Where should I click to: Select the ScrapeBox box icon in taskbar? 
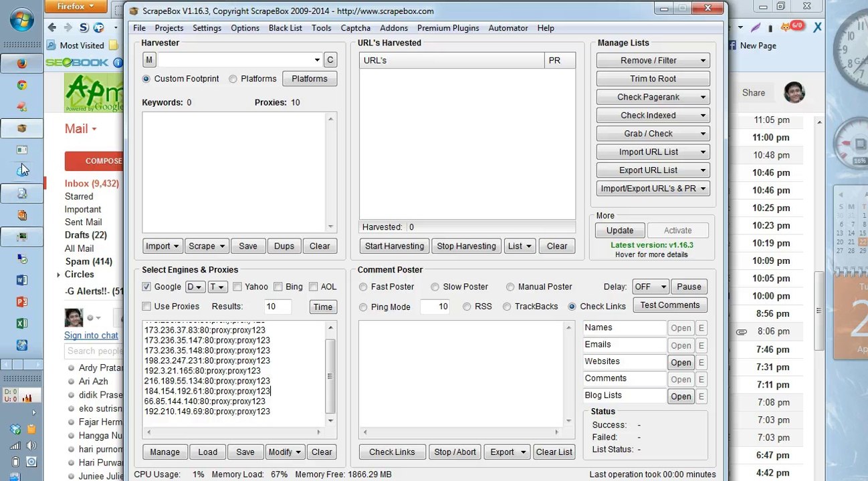22,128
